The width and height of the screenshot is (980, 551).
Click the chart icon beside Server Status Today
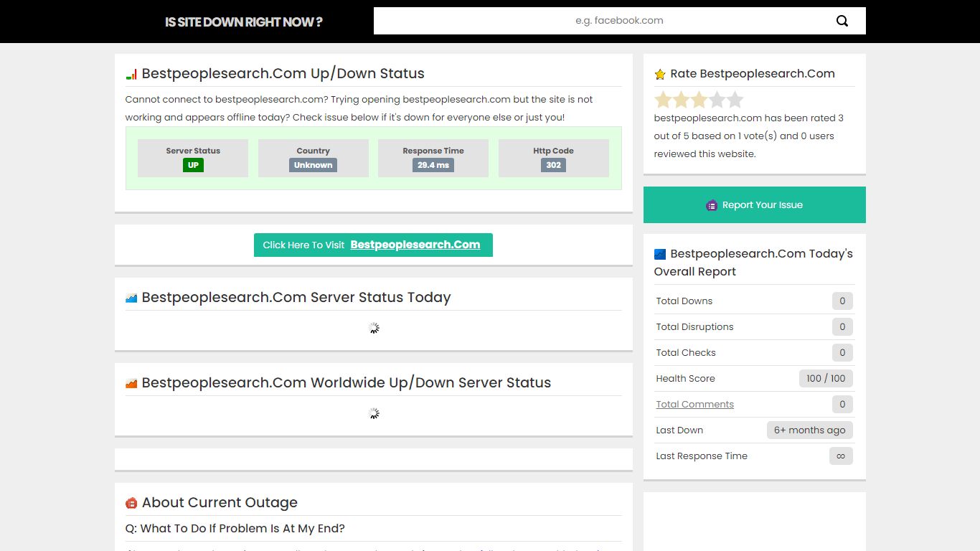(x=131, y=298)
